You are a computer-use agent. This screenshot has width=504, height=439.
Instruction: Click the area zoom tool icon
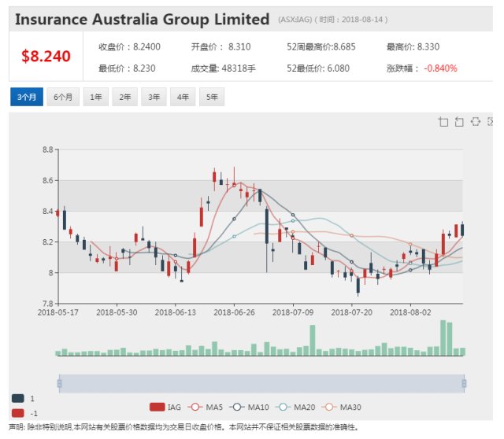click(443, 121)
